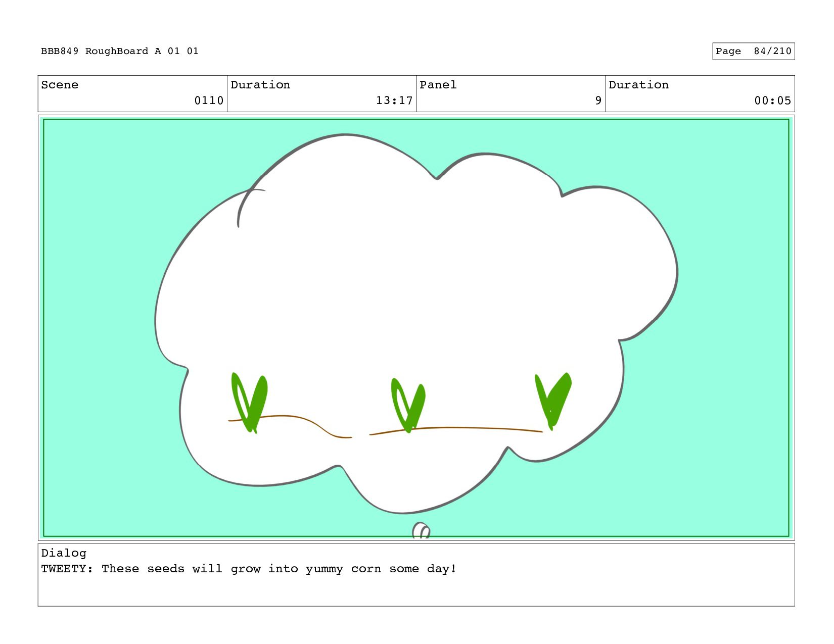
Task: Click the Panel header label
Action: pyautogui.click(x=438, y=85)
